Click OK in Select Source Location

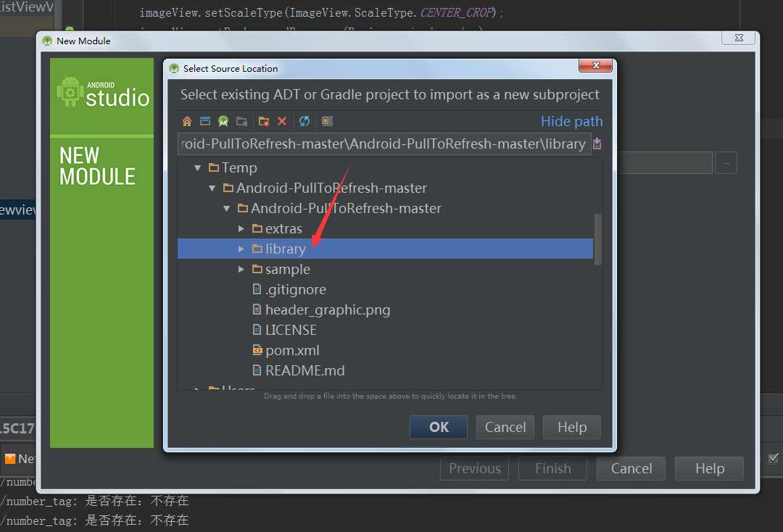click(439, 427)
